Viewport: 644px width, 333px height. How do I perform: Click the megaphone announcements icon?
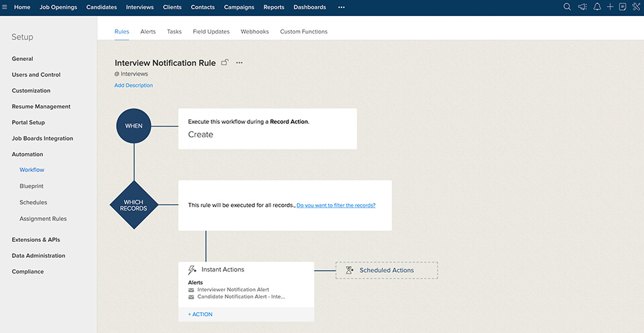582,7
